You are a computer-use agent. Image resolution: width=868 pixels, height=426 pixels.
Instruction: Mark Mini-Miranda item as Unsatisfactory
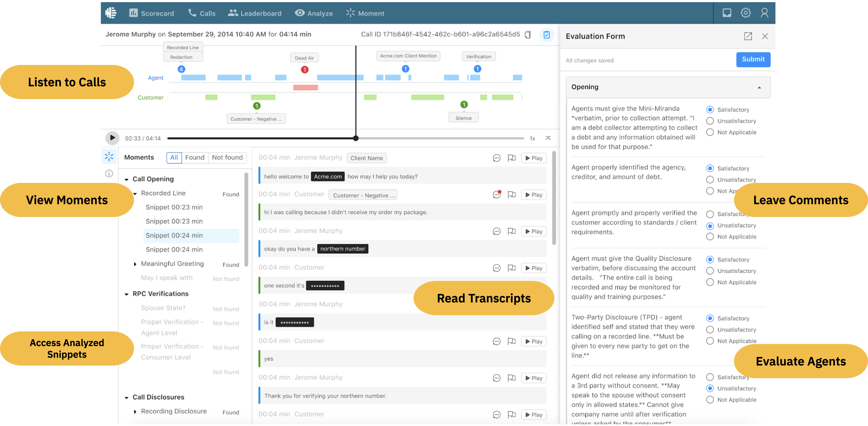pyautogui.click(x=710, y=121)
